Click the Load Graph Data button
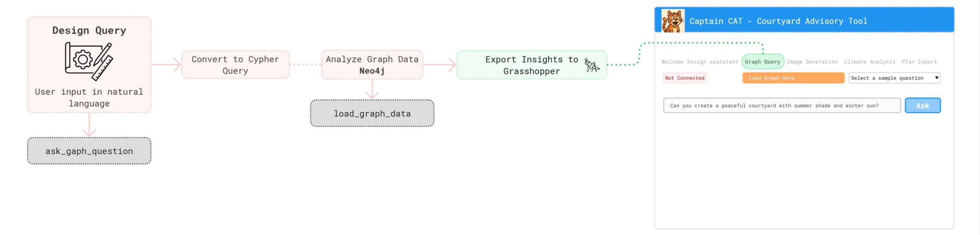 click(793, 78)
